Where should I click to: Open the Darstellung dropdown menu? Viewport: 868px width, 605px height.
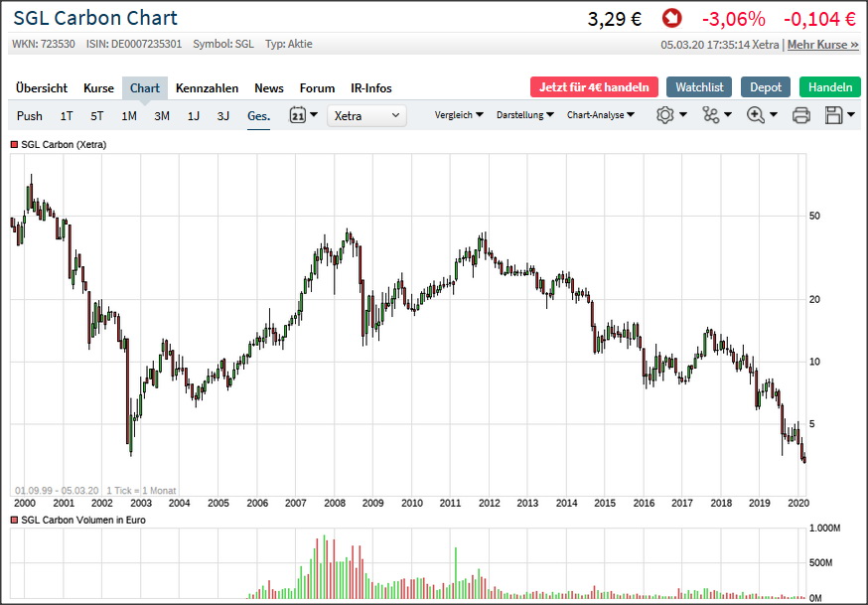point(524,115)
